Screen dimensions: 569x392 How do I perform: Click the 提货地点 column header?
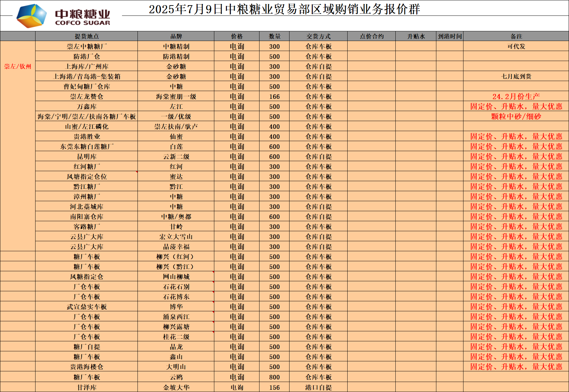pos(86,36)
